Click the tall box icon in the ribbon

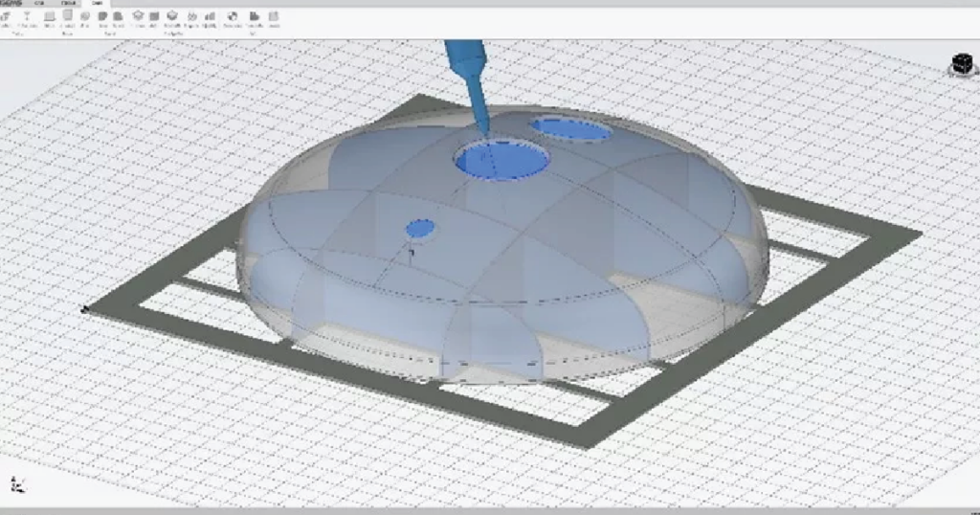pos(68,15)
